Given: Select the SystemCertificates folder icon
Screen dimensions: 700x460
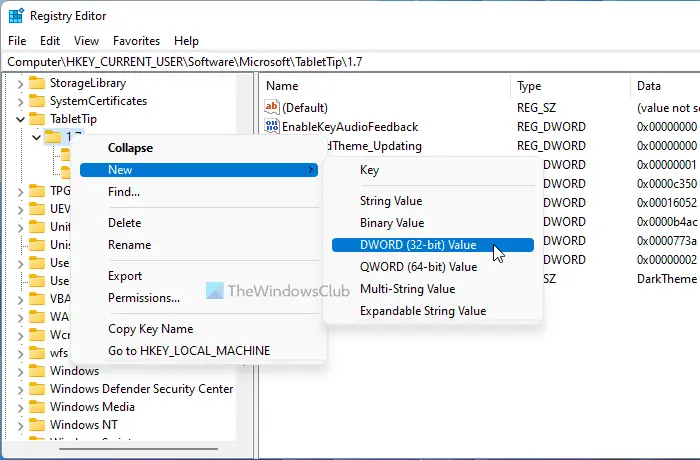Looking at the screenshot, I should (x=37, y=101).
